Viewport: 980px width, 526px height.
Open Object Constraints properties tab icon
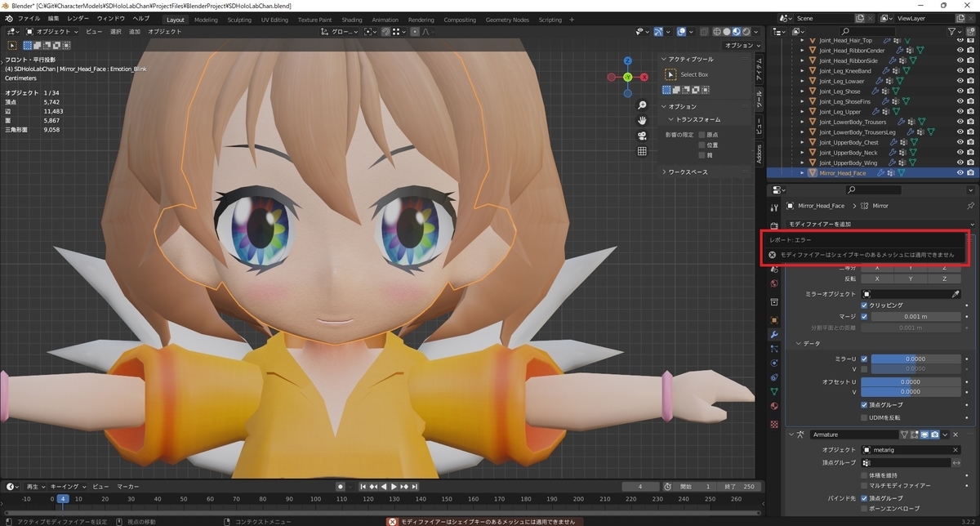click(774, 377)
